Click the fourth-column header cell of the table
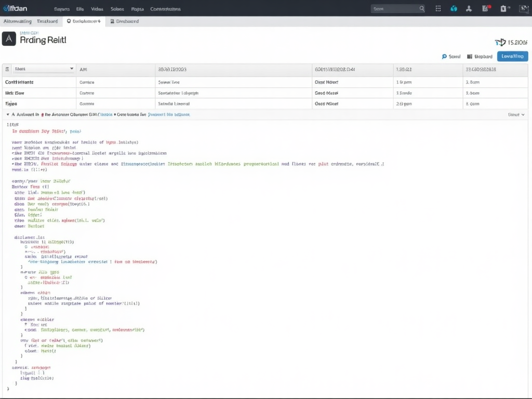The image size is (532, 399). (353, 69)
